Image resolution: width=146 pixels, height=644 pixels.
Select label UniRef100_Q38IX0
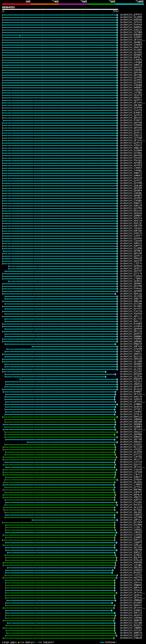(x=131, y=30)
